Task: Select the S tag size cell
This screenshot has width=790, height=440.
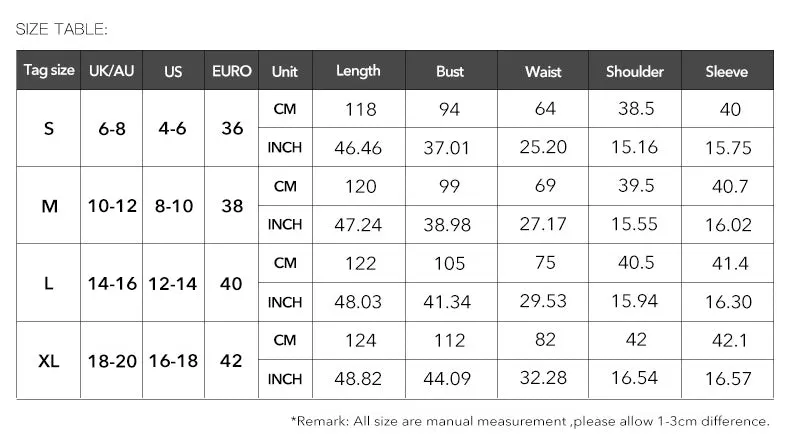Action: (x=49, y=129)
